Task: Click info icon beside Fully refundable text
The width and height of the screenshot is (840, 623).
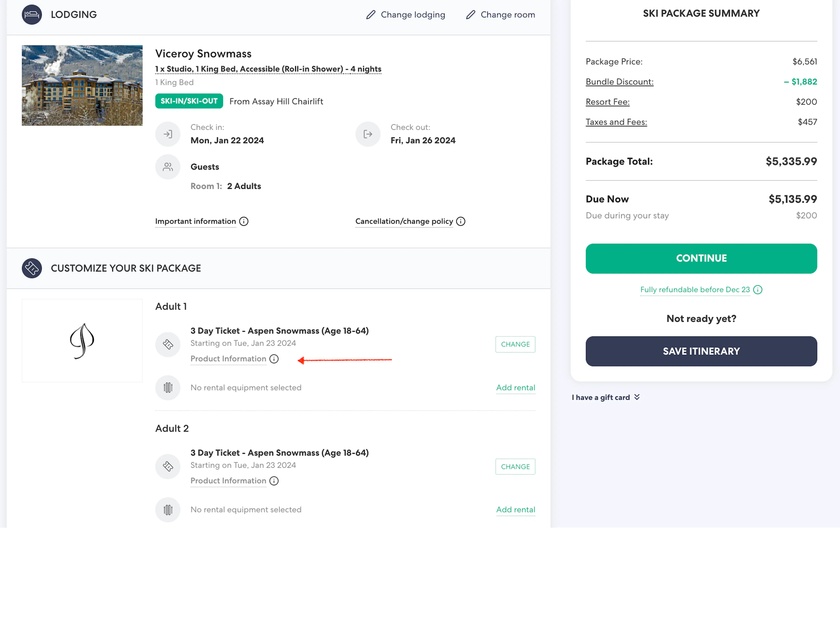Action: 757,290
